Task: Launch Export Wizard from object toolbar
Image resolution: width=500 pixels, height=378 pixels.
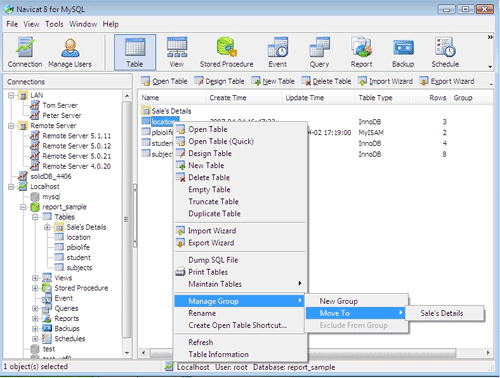Action: coord(447,81)
